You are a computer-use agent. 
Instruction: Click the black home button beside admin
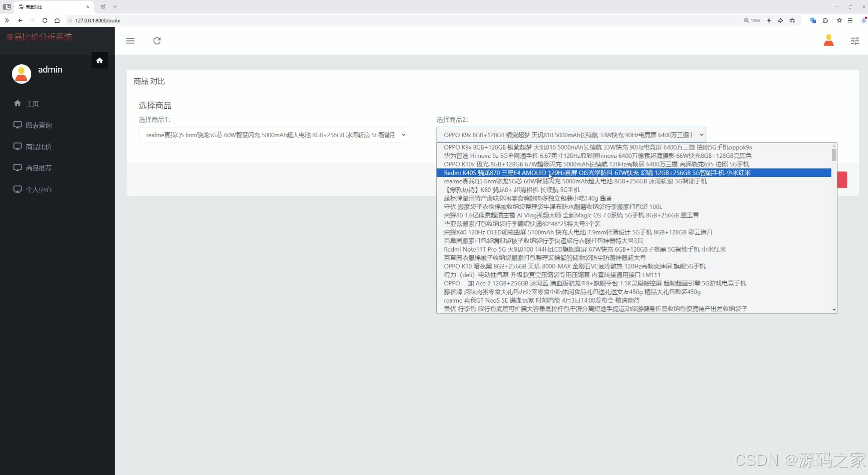pos(99,60)
